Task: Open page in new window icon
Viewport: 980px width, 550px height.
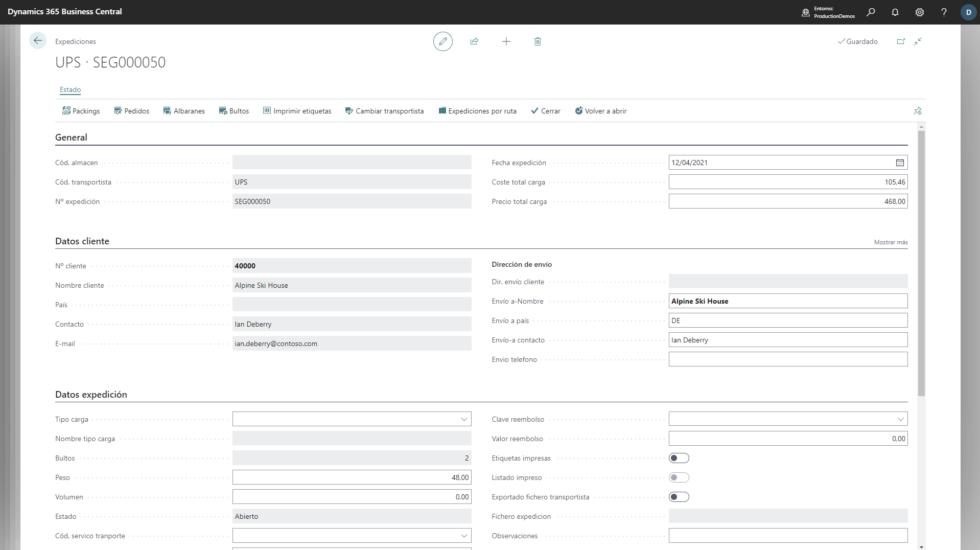Action: click(x=901, y=41)
